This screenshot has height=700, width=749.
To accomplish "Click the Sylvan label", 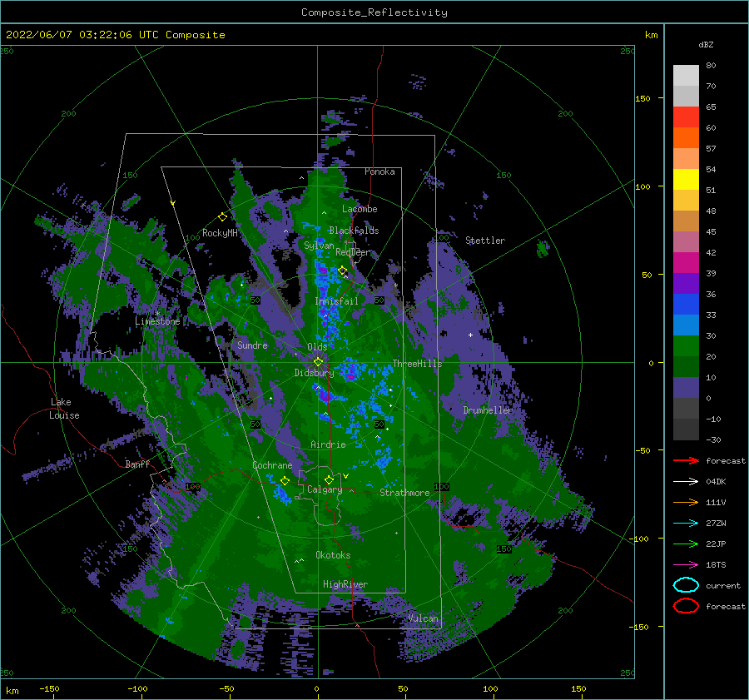I will [x=319, y=246].
